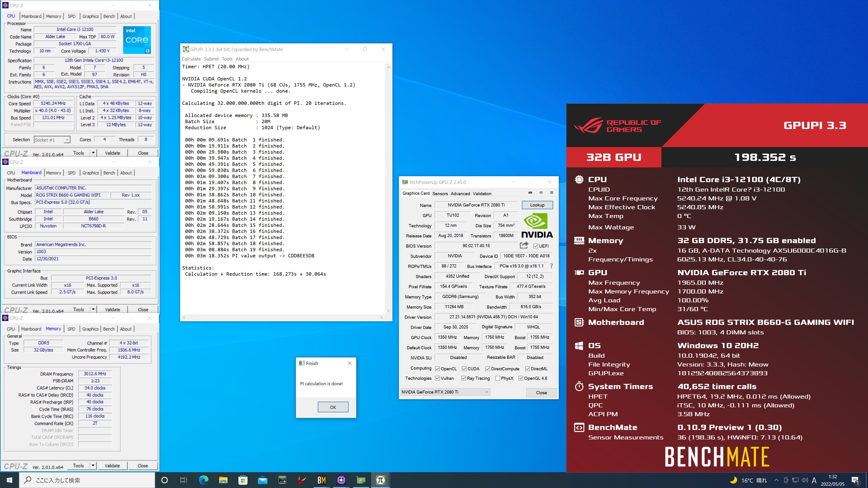Click GPU-Z refresh icon

[x=541, y=193]
